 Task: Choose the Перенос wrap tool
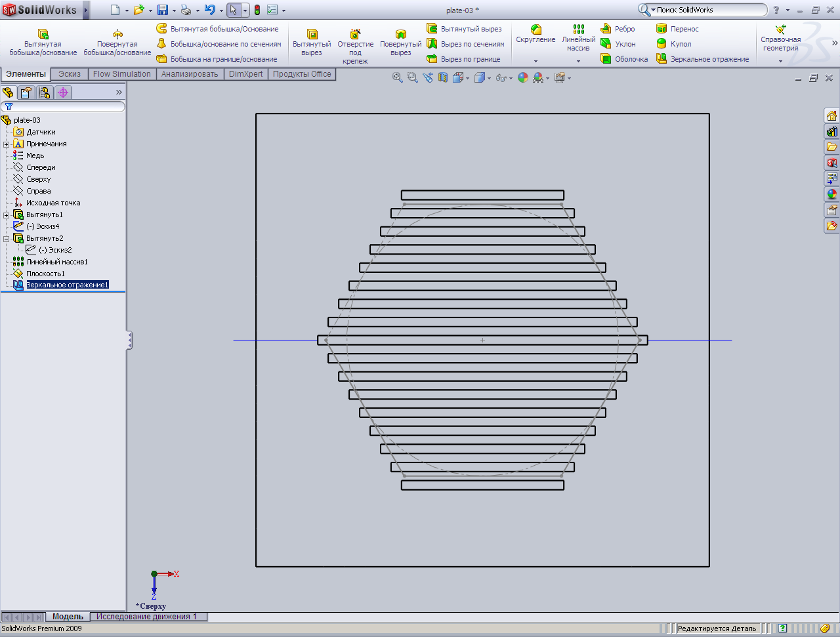(677, 29)
